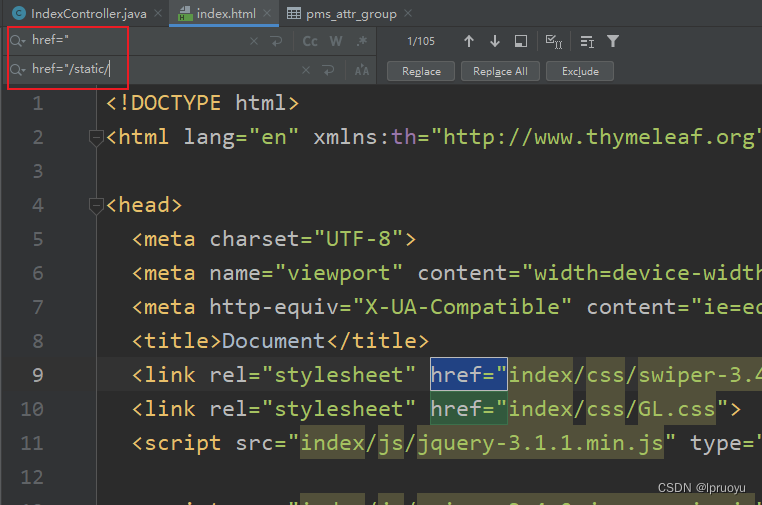Toggle Words (W) whole-word option
The width and height of the screenshot is (762, 505).
[336, 41]
